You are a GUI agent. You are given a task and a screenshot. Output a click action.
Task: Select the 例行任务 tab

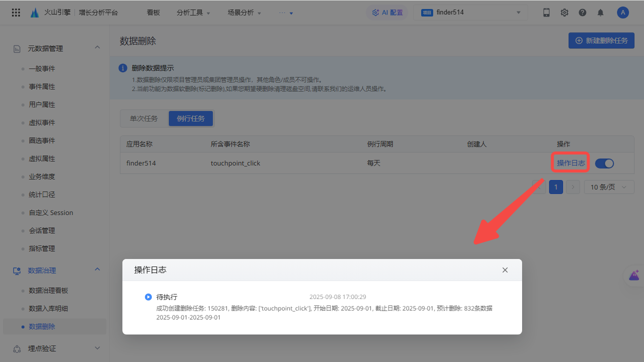coord(191,118)
